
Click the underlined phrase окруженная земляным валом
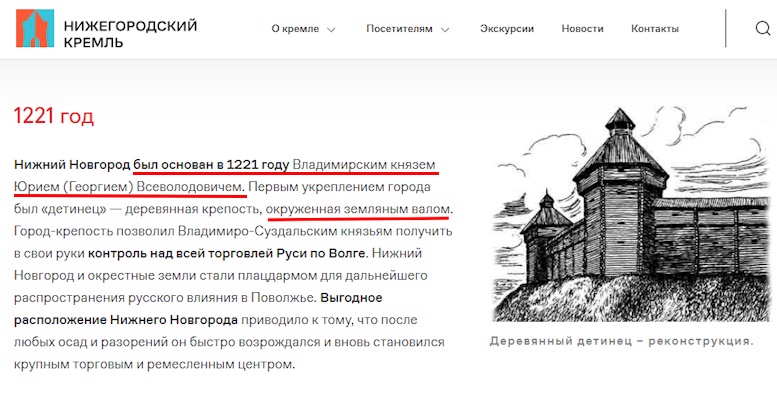click(358, 209)
